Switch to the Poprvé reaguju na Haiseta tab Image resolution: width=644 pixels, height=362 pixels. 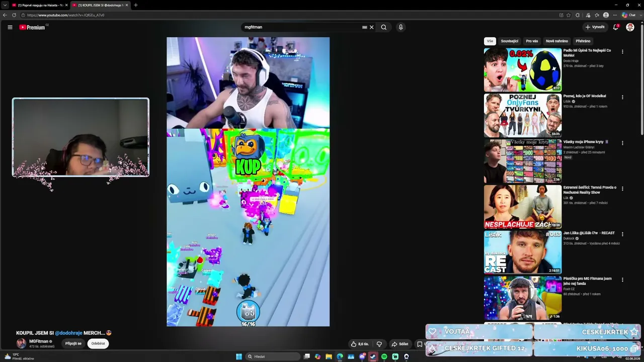coord(39,5)
